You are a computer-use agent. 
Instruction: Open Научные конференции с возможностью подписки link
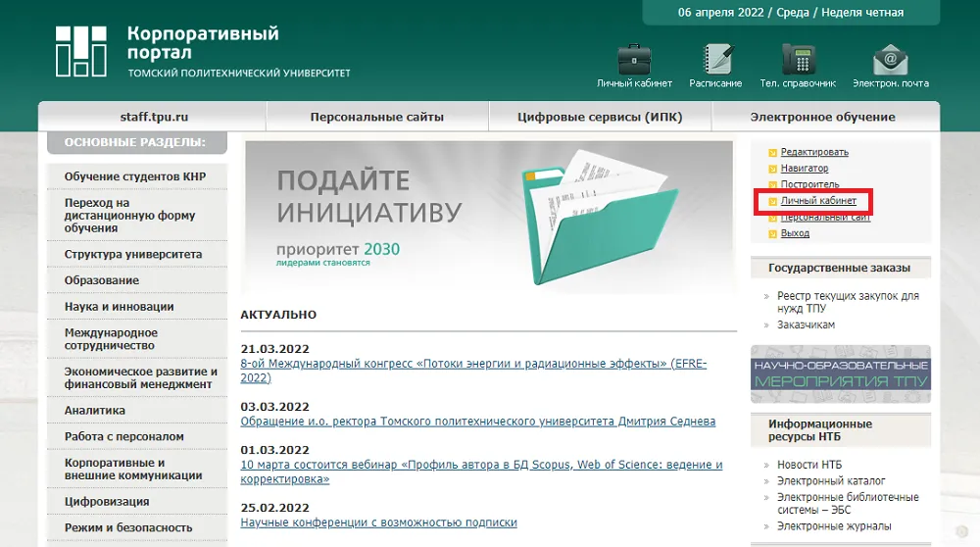378,522
